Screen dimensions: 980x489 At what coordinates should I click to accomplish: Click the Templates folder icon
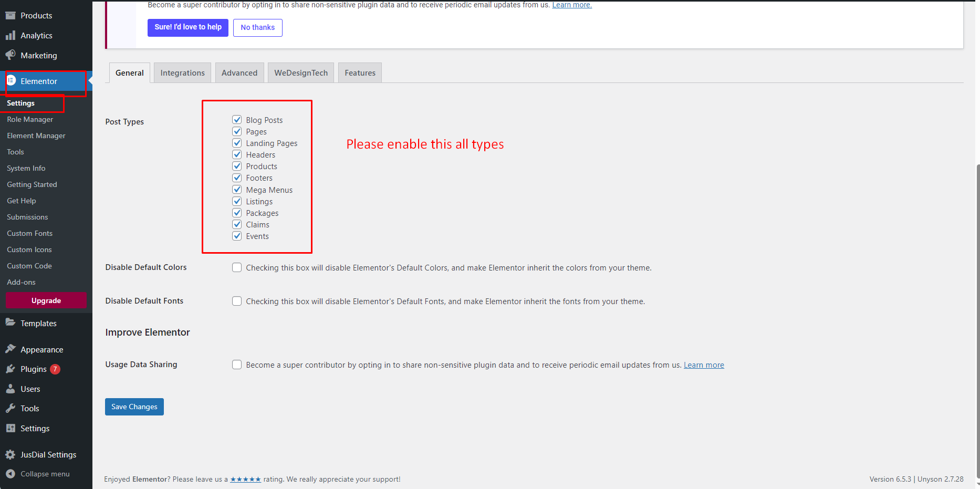11,322
